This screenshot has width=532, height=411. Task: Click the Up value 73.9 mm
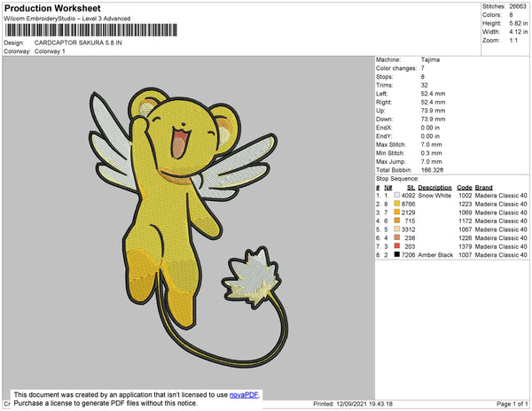click(x=433, y=111)
